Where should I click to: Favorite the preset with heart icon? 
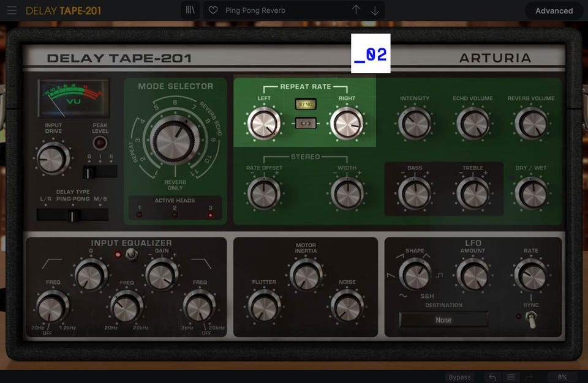[213, 10]
